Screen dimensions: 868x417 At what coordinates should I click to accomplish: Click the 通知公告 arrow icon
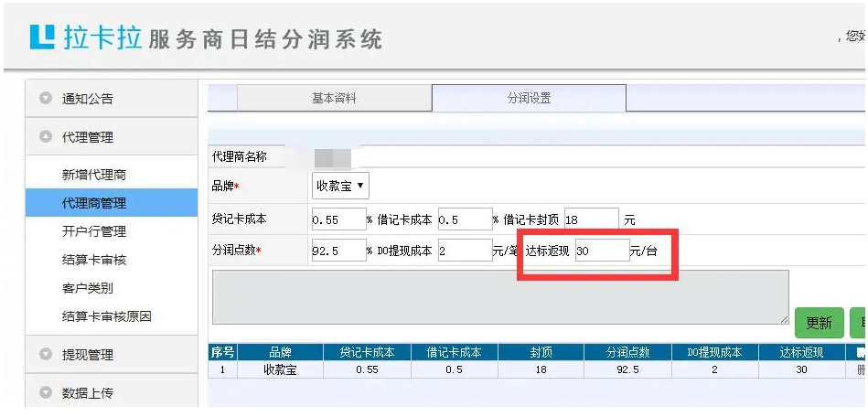(x=46, y=98)
